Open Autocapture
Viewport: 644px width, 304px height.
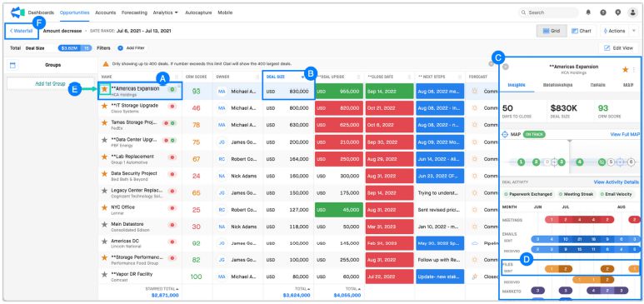click(x=198, y=12)
